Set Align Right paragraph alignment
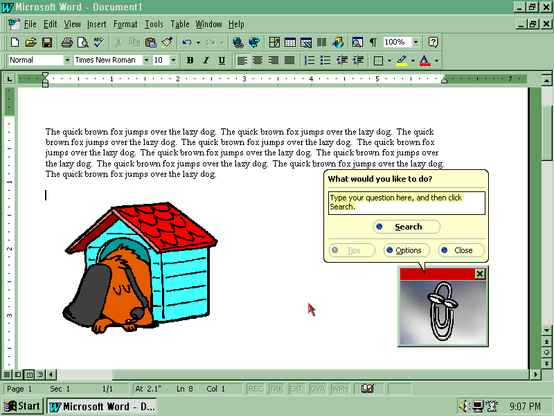 coord(273,60)
